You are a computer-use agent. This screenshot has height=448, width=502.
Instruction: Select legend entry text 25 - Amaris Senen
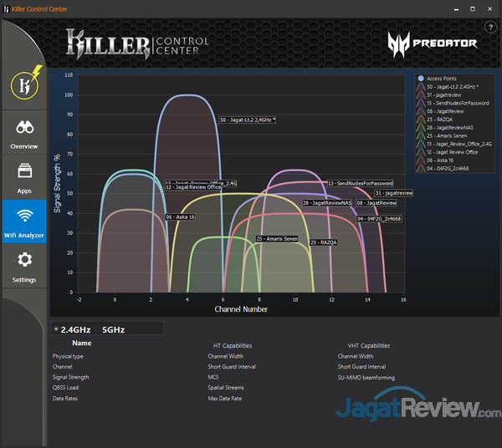point(447,136)
